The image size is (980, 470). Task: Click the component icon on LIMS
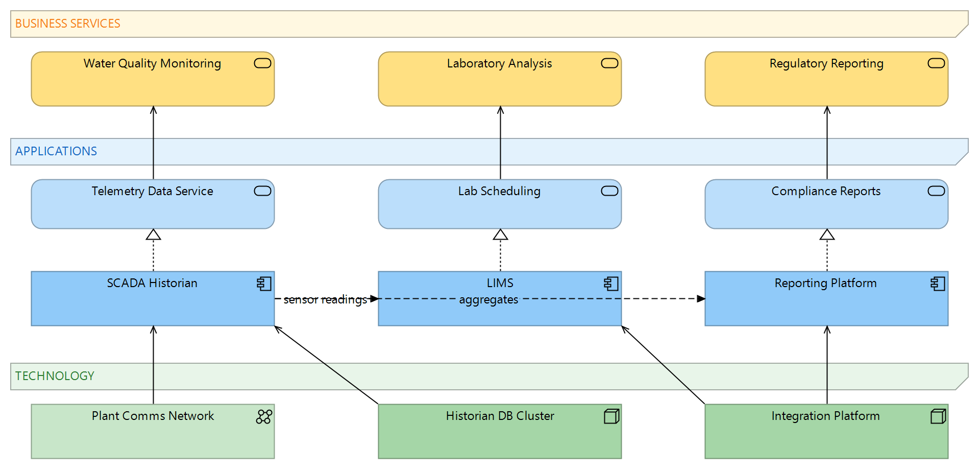pyautogui.click(x=611, y=284)
